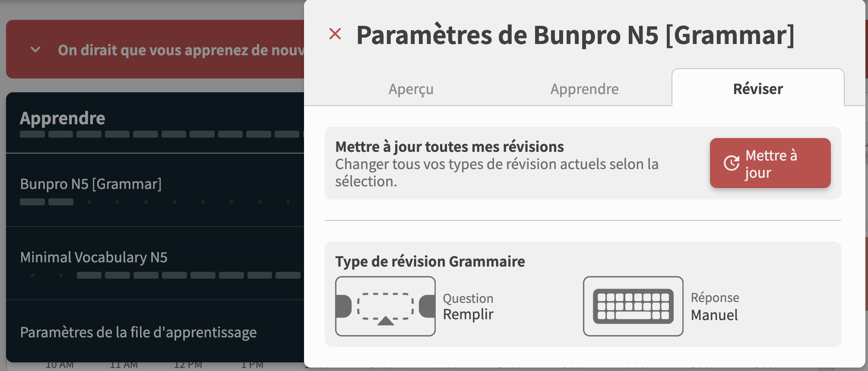Click the Question Remplir label
The width and height of the screenshot is (868, 371).
click(x=468, y=307)
